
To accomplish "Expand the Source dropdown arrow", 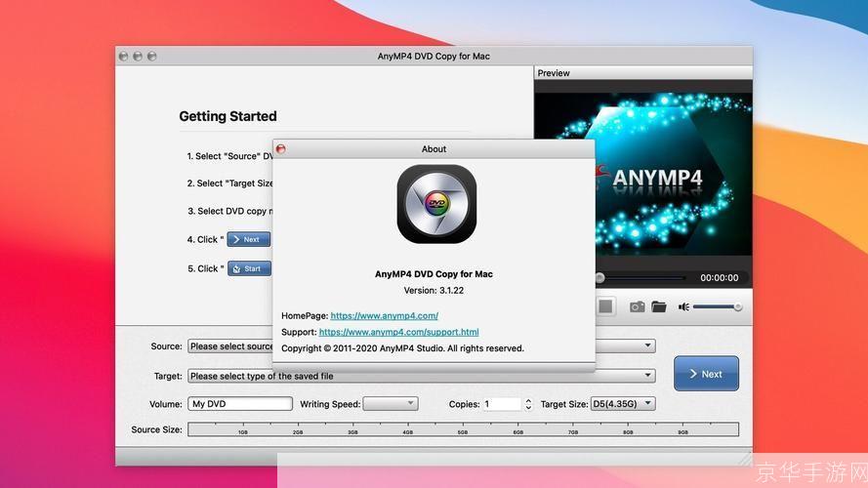I will (647, 346).
